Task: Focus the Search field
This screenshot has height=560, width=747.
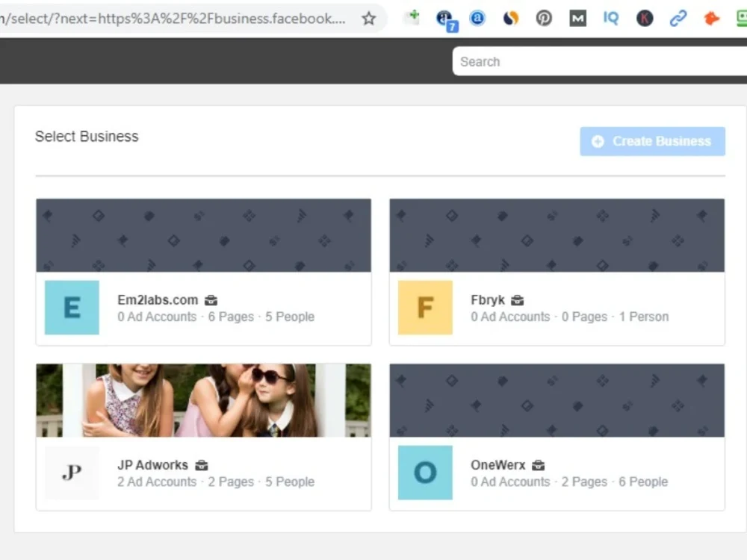Action: [600, 61]
